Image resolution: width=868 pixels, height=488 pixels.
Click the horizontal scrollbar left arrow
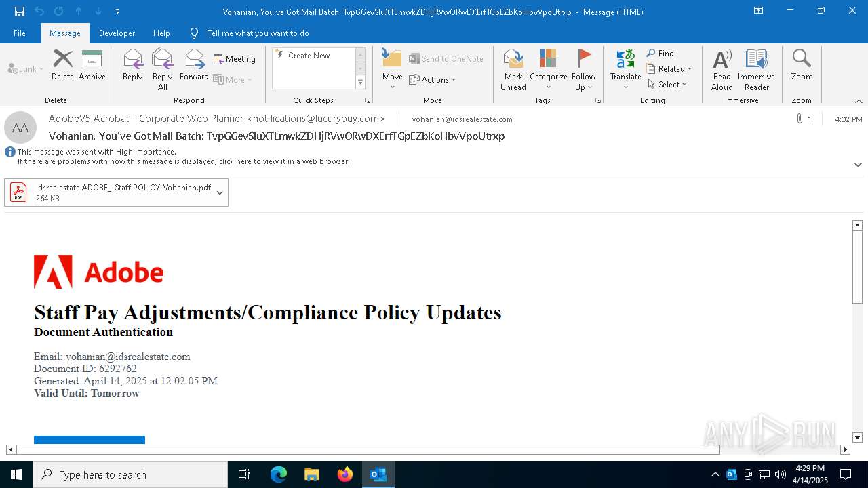coord(11,449)
